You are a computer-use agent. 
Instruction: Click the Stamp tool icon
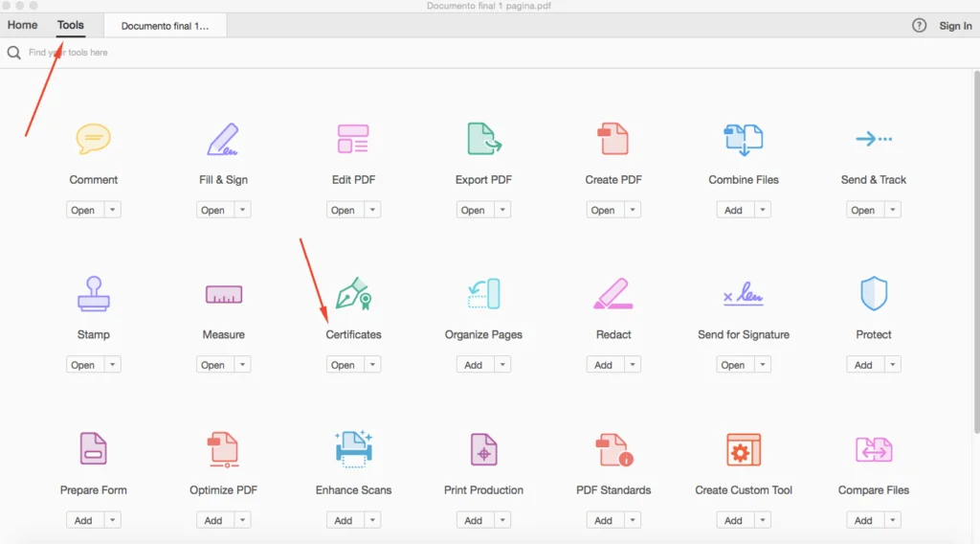click(x=93, y=294)
